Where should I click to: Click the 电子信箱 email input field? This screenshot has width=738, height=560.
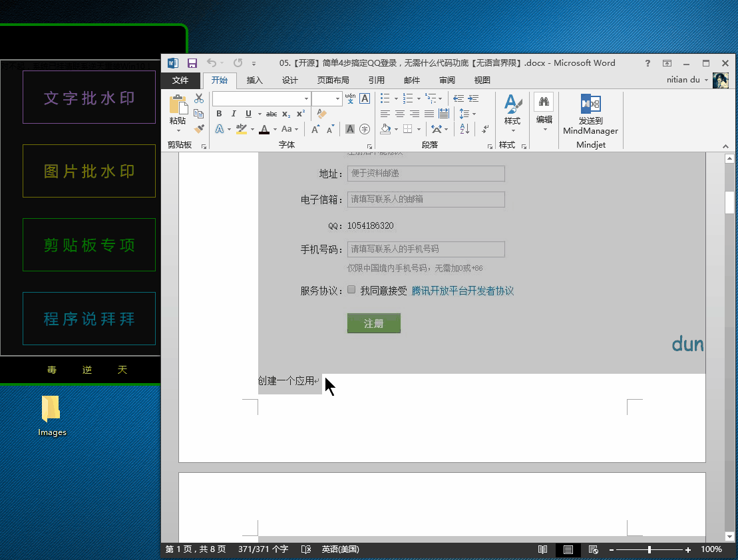coord(426,200)
